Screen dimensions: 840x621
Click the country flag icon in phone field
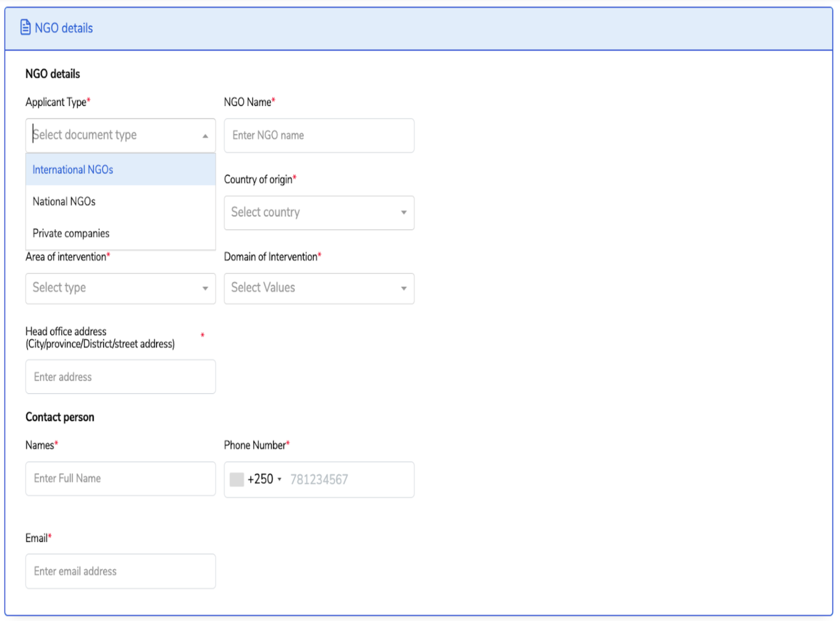pyautogui.click(x=236, y=480)
